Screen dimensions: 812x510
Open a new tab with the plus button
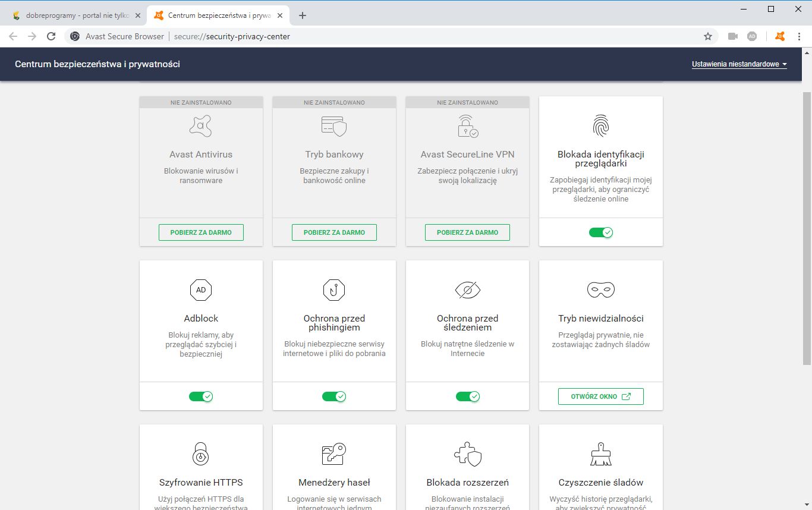(x=303, y=15)
